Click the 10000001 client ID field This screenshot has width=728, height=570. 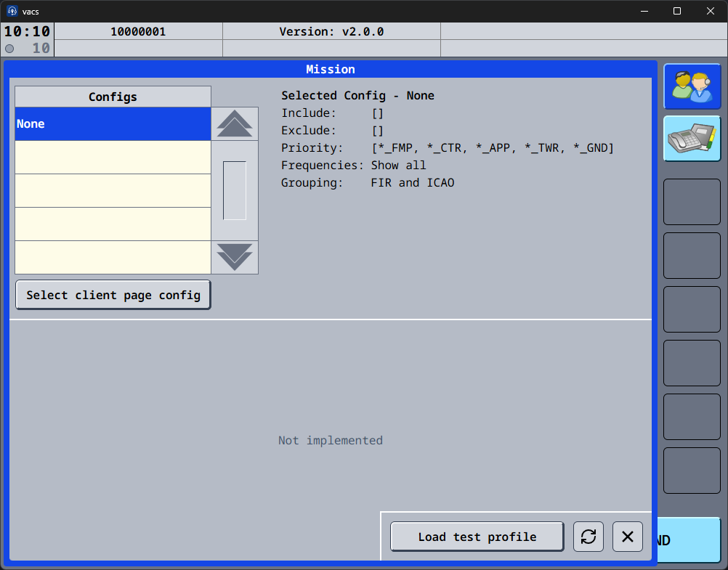138,31
